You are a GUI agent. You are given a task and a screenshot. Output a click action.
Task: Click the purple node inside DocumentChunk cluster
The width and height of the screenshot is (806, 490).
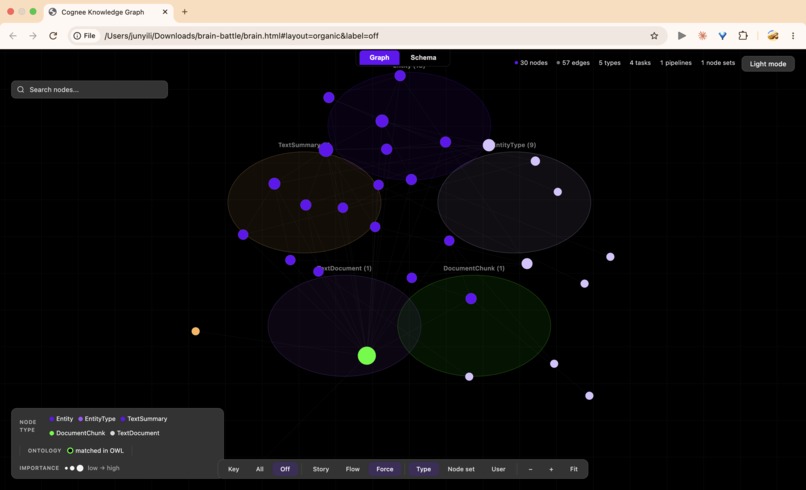(x=471, y=299)
